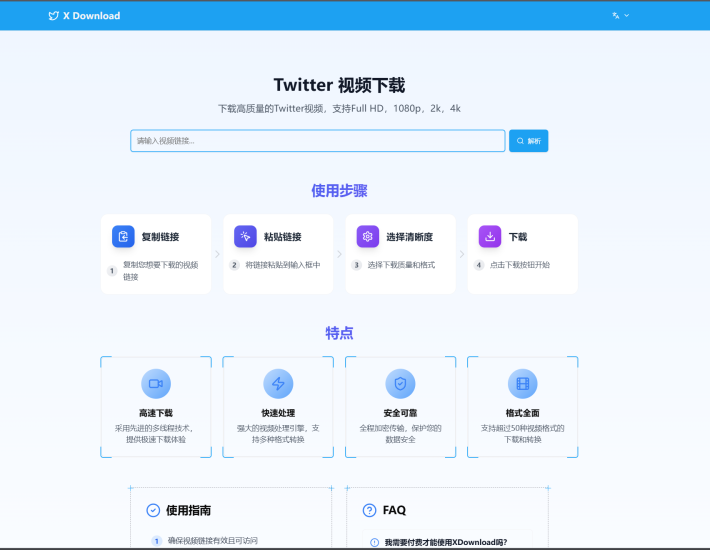Screen dimensions: 710x550
Task: Click the 确保视频链接有效且可访问 guide line
Action: tap(212, 540)
